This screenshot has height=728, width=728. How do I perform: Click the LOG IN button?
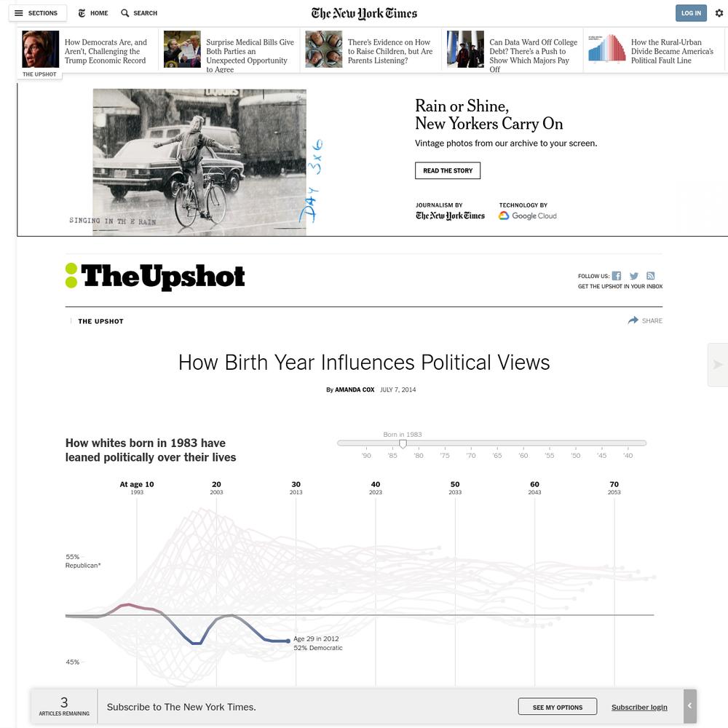tap(691, 13)
